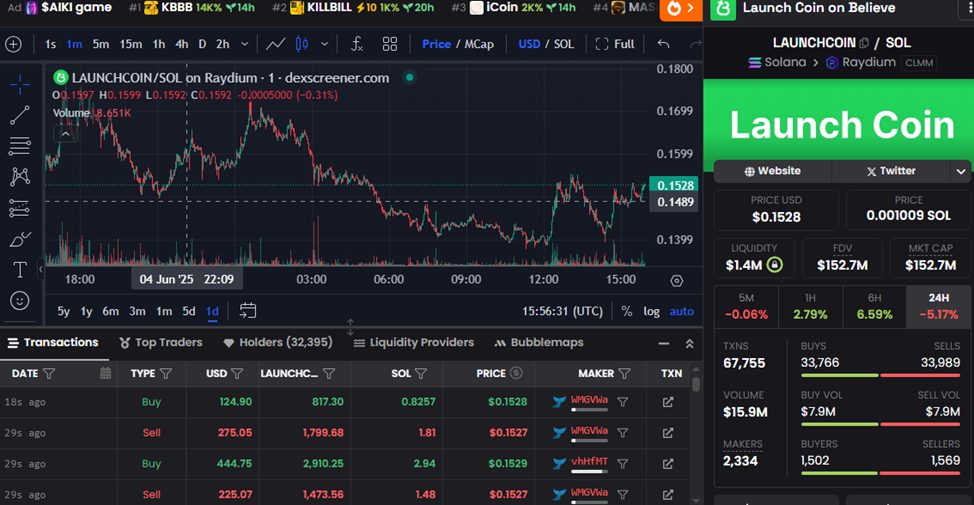Viewport: 974px width, 505px height.
Task: Select the crosshair cursor tool
Action: tap(20, 84)
